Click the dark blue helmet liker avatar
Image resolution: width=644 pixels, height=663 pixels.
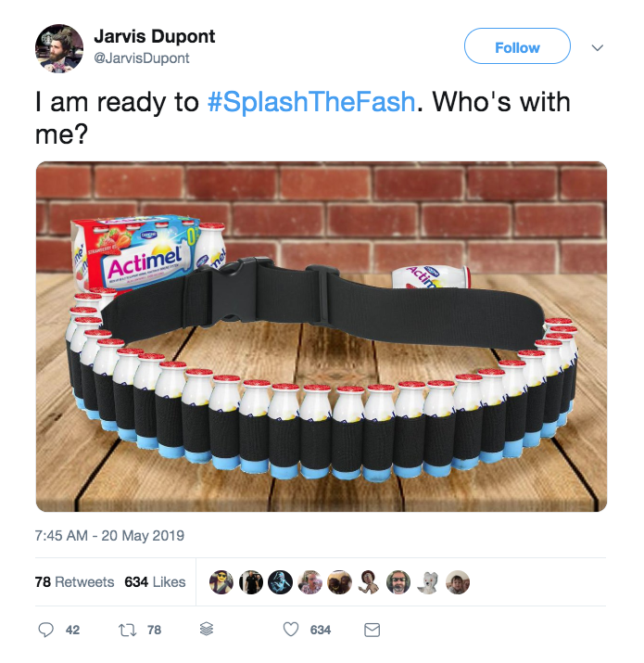[281, 582]
